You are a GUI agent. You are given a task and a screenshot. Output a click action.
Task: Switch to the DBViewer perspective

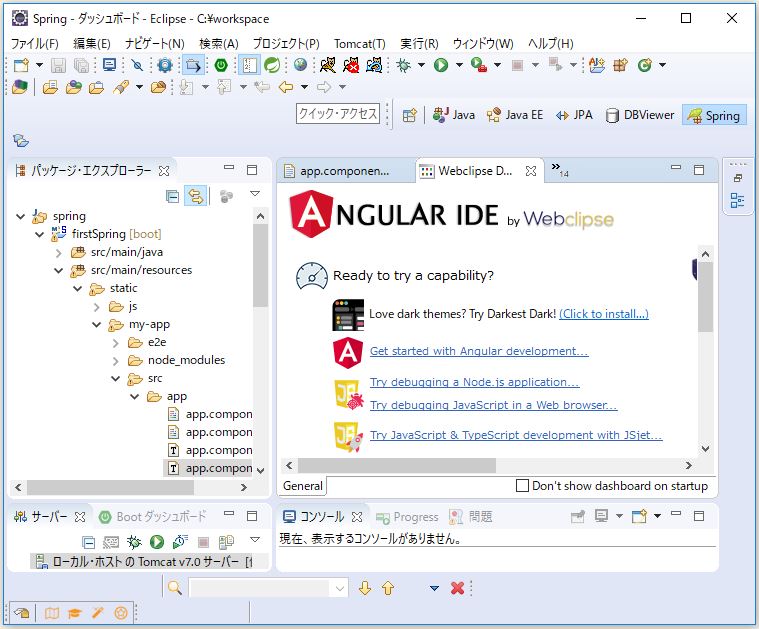[640, 115]
